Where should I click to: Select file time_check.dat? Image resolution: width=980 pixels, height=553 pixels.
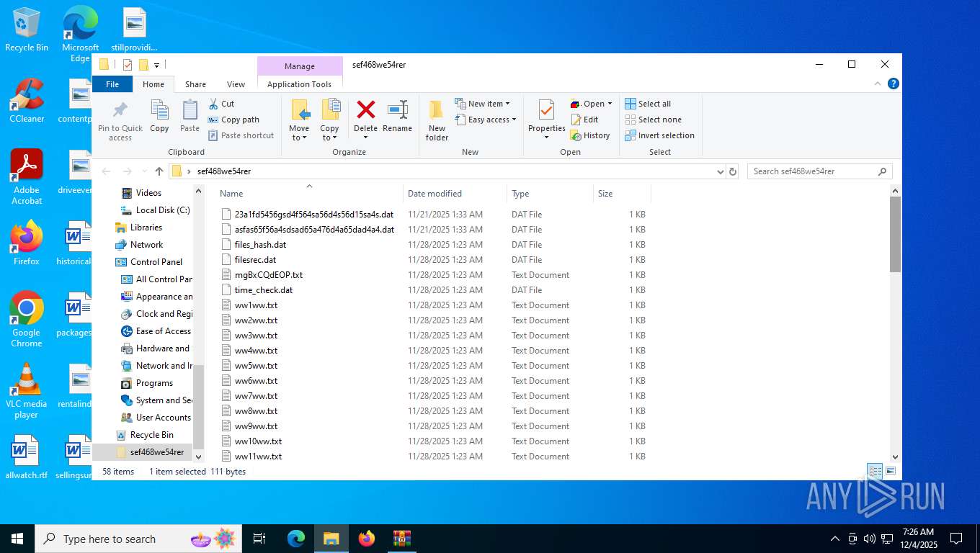[264, 290]
